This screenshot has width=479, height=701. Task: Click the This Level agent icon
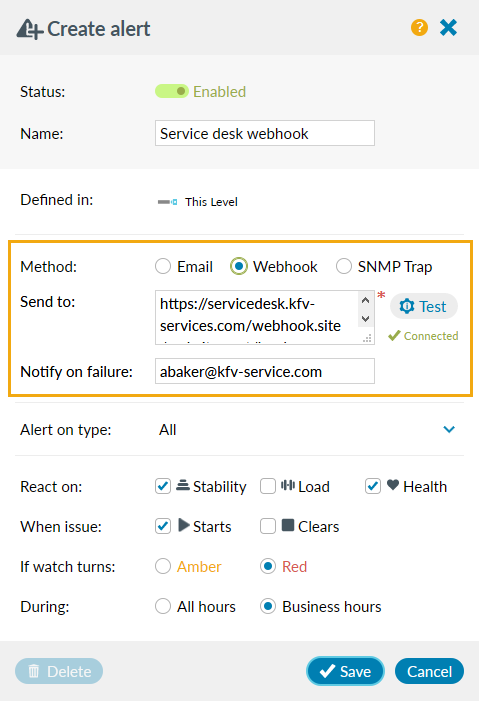167,202
